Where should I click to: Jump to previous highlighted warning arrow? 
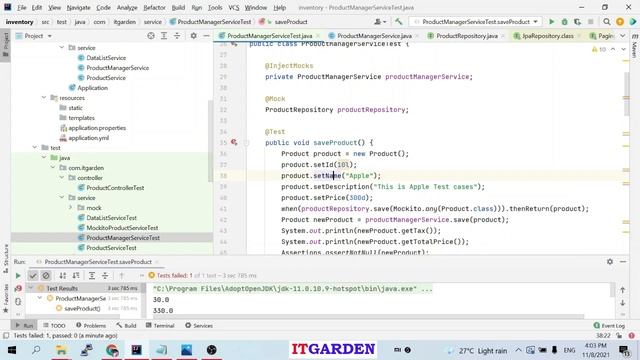tap(613, 49)
